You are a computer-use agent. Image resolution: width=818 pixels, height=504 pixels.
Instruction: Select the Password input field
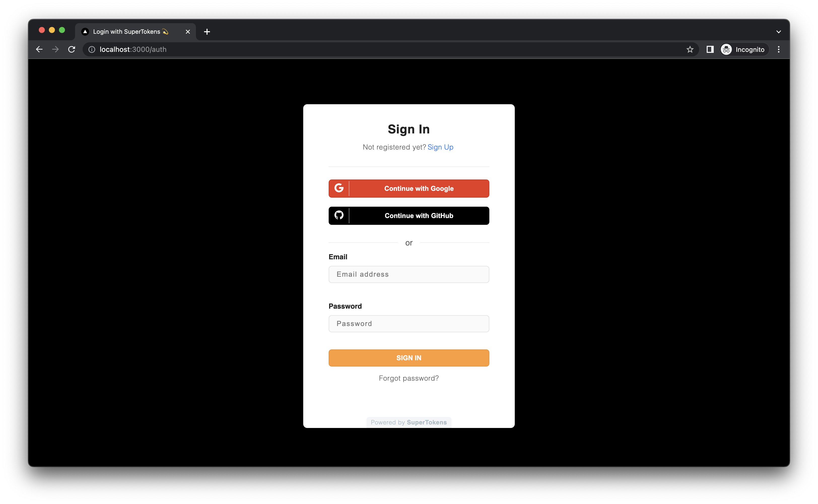pyautogui.click(x=408, y=323)
